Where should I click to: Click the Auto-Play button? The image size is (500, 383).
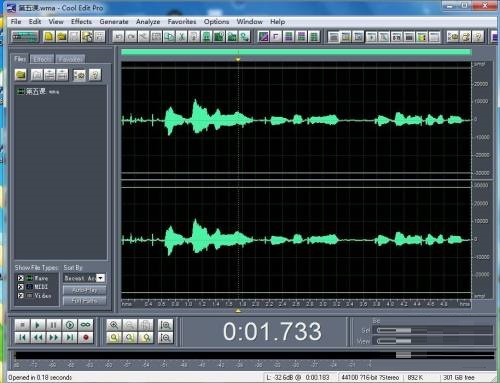84,290
